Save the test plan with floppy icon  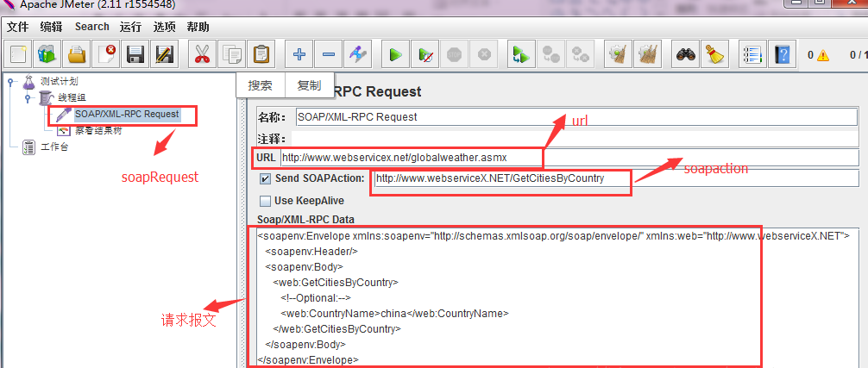click(135, 54)
